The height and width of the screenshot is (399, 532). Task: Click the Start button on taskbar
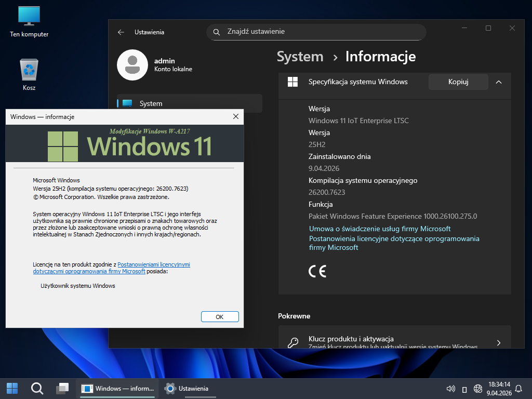click(x=12, y=388)
